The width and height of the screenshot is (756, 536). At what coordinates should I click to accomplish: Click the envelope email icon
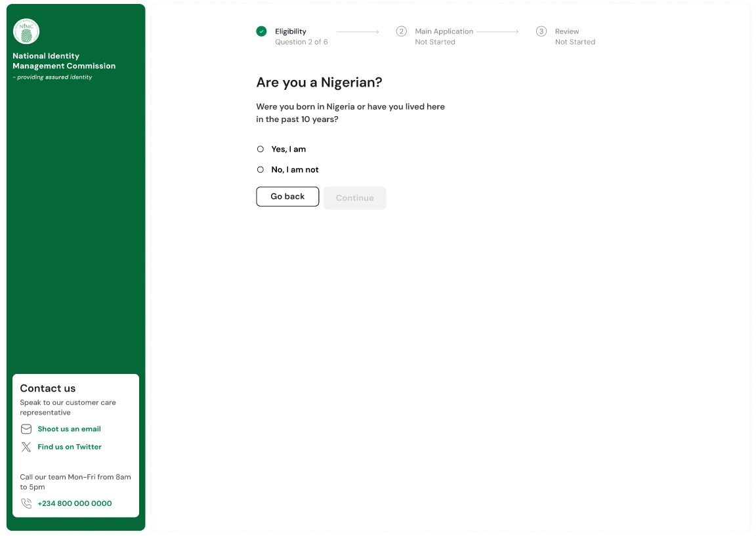[x=26, y=429]
